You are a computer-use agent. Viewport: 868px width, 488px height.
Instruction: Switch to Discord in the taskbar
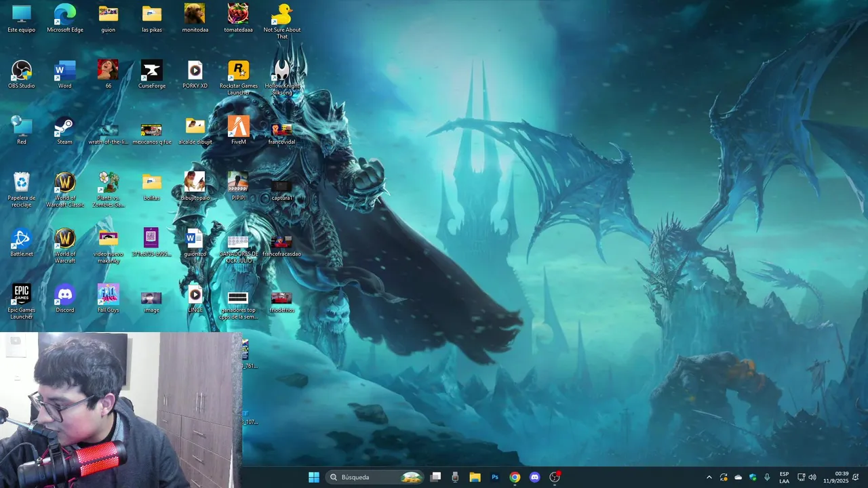coord(535,477)
